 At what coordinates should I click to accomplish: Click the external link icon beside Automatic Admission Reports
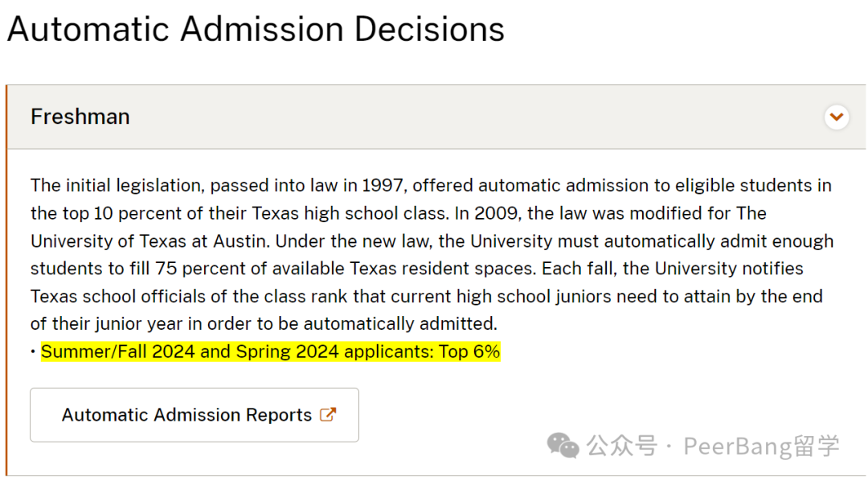pos(328,414)
